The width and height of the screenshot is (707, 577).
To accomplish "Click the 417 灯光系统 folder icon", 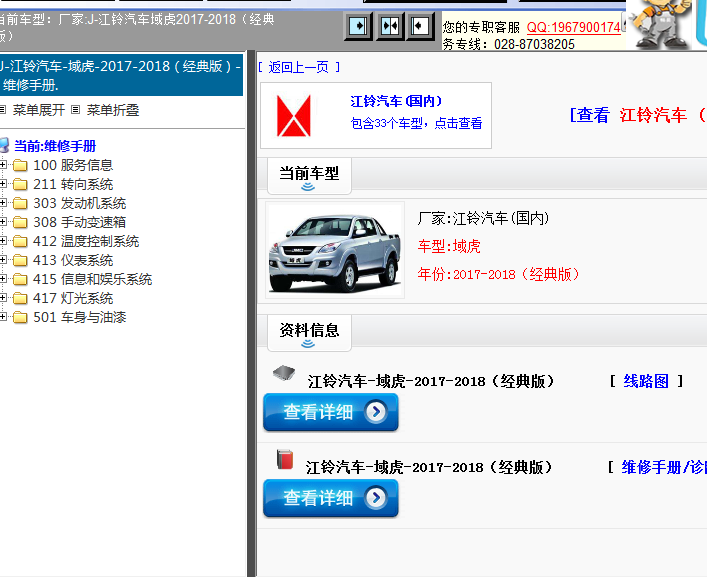I will [x=20, y=298].
